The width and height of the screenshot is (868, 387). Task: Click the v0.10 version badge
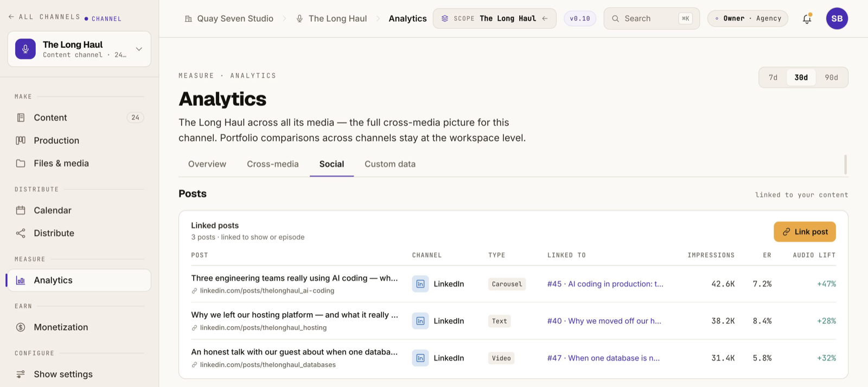pos(580,18)
